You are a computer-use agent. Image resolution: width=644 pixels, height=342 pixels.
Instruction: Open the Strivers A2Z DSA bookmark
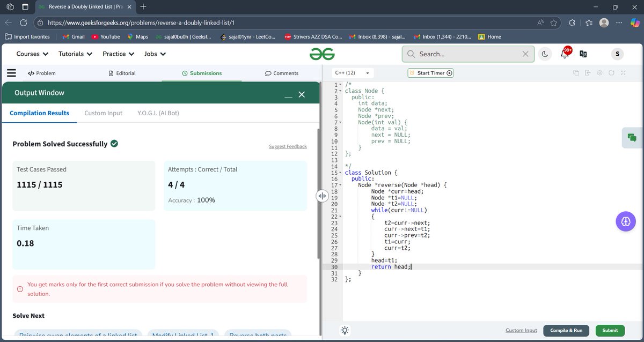pos(313,37)
